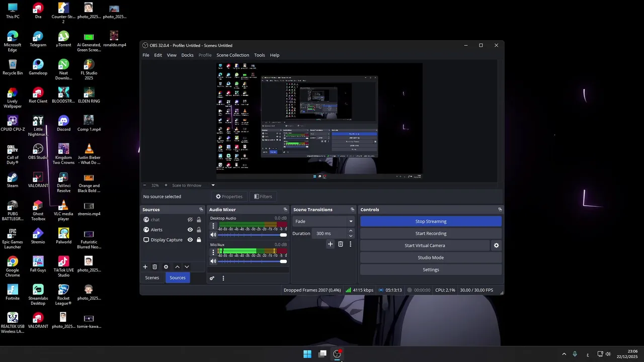Move the source down with the down arrow
644x362 pixels.
[x=187, y=267]
